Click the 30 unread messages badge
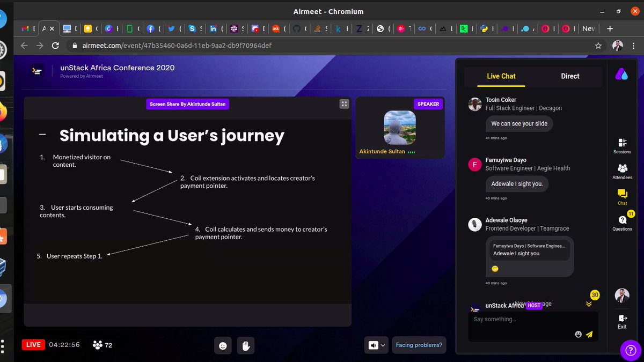The height and width of the screenshot is (362, 644). click(x=594, y=295)
